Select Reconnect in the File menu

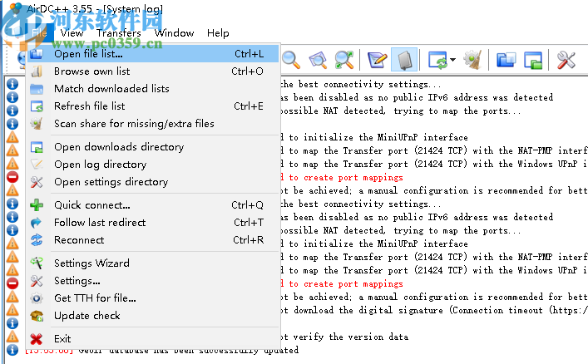click(153, 240)
